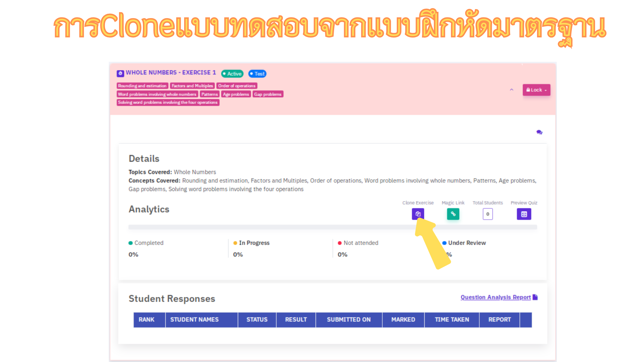The height and width of the screenshot is (362, 644).
Task: Click the analytics progress bar
Action: coord(268,227)
